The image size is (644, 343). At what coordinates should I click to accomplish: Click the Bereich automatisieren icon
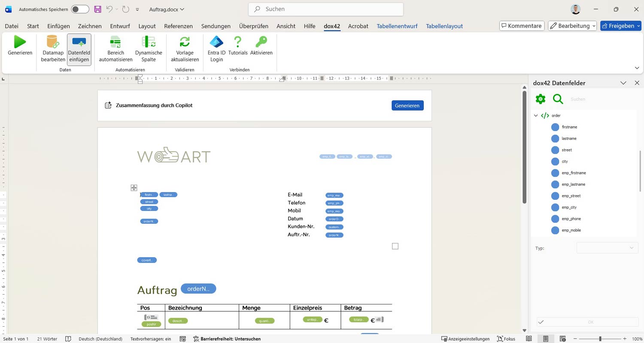[x=115, y=47]
